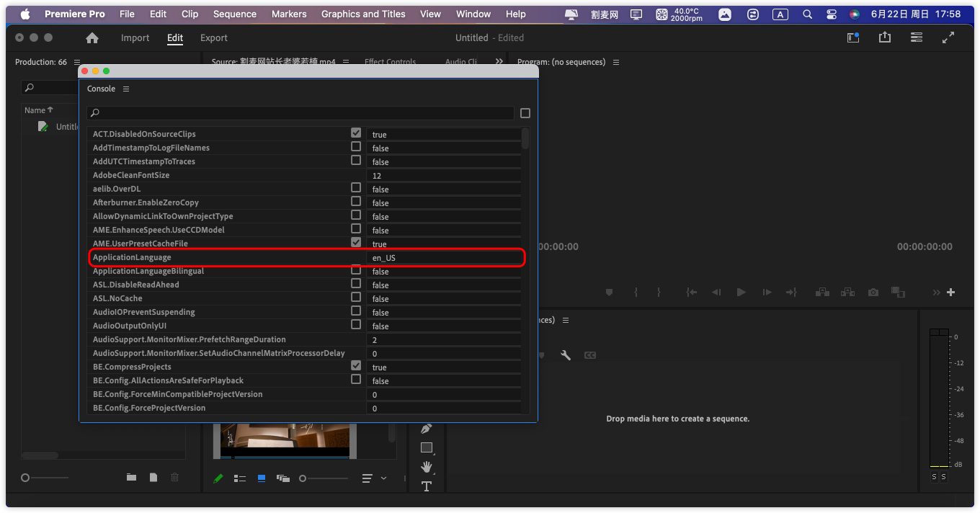The image size is (980, 513).
Task: Click the Project panel zoom slider handle
Action: 25,478
